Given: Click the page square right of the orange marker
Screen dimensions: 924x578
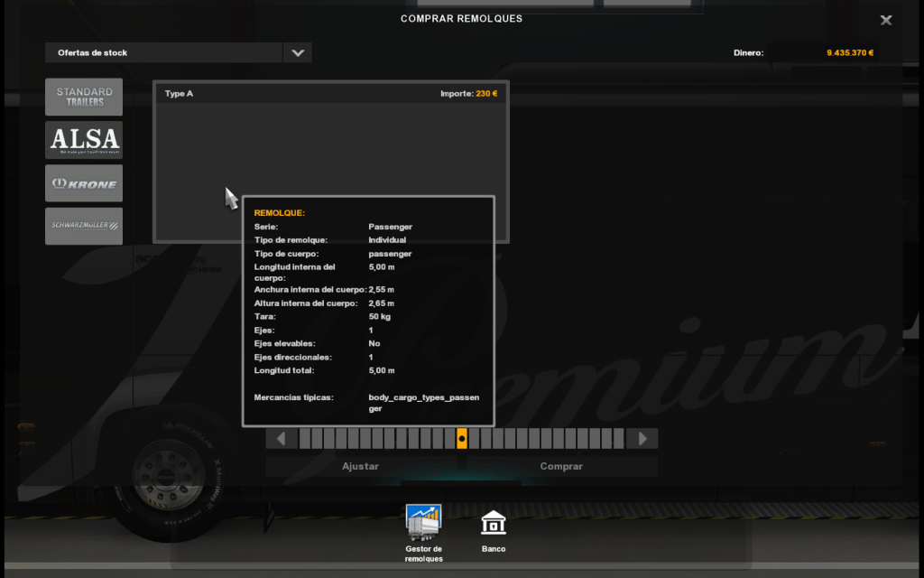Looking at the screenshot, I should [x=474, y=439].
